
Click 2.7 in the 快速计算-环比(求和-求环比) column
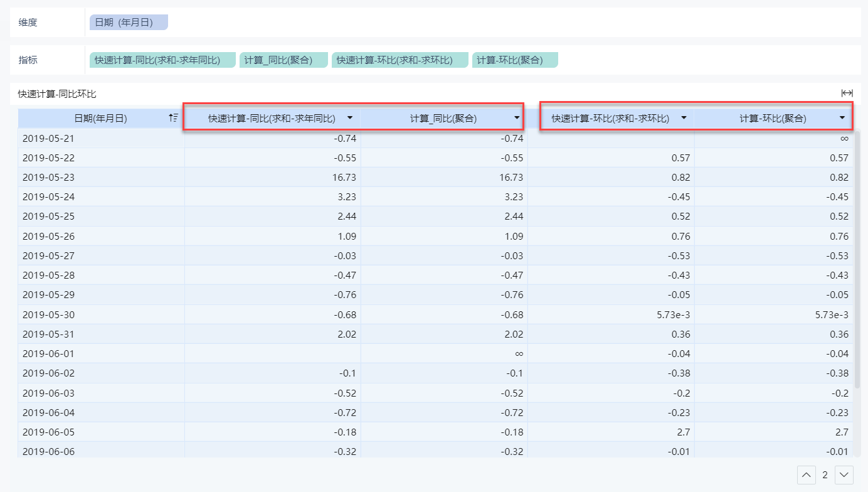pos(683,432)
